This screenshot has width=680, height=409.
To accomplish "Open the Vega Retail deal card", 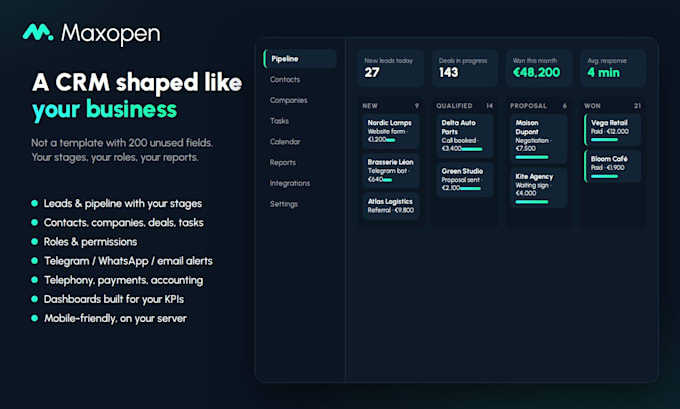I will click(x=613, y=129).
